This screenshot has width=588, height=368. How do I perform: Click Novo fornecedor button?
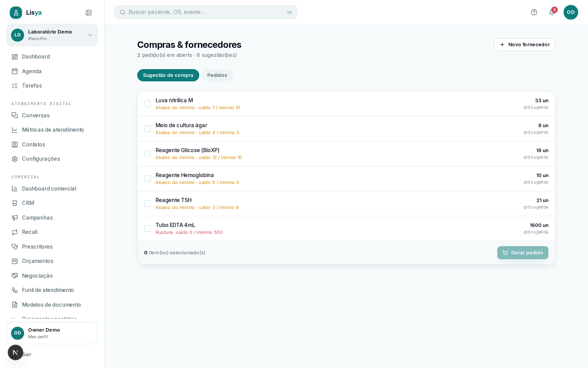pyautogui.click(x=525, y=45)
